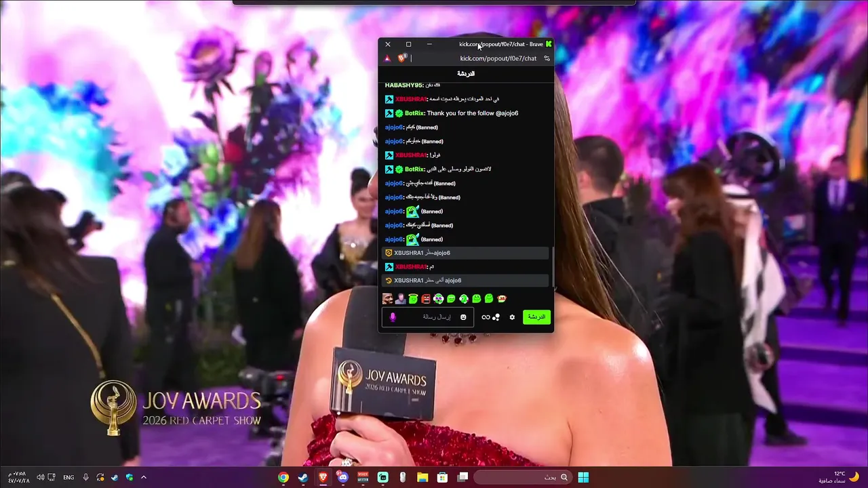Click the ENG language indicator in tray

[68, 477]
